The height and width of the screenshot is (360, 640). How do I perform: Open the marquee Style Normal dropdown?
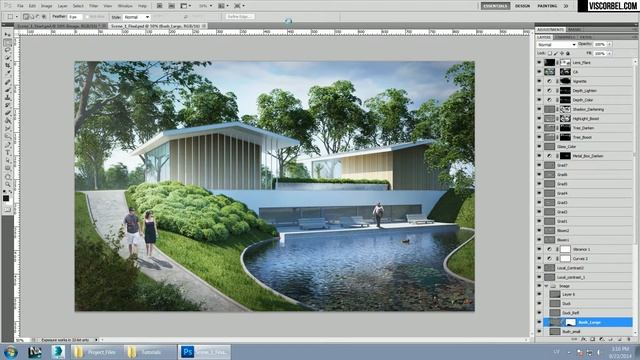pos(136,17)
